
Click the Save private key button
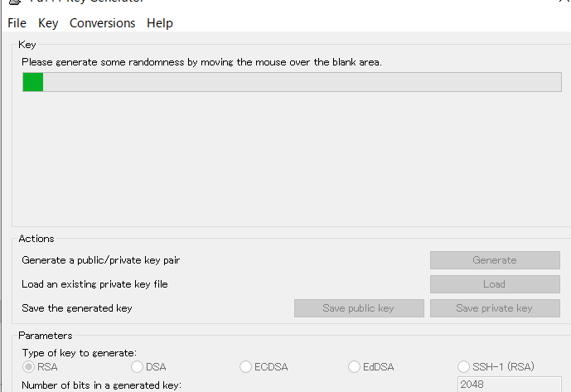pos(495,308)
